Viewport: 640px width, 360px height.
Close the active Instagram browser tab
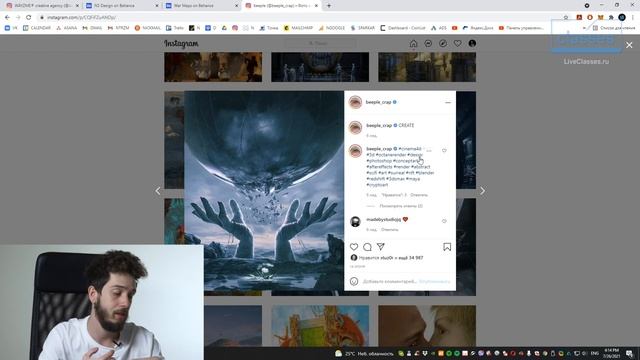[316, 6]
